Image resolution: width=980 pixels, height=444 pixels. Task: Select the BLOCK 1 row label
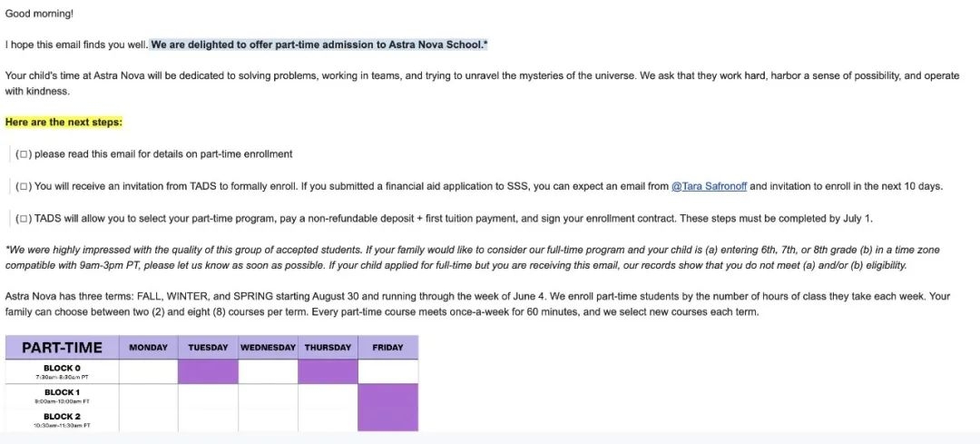tap(62, 396)
